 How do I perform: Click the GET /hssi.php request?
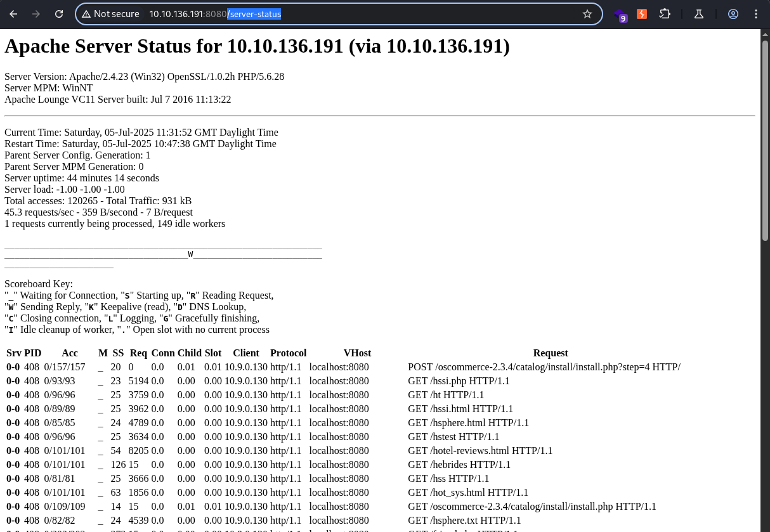[x=459, y=381]
